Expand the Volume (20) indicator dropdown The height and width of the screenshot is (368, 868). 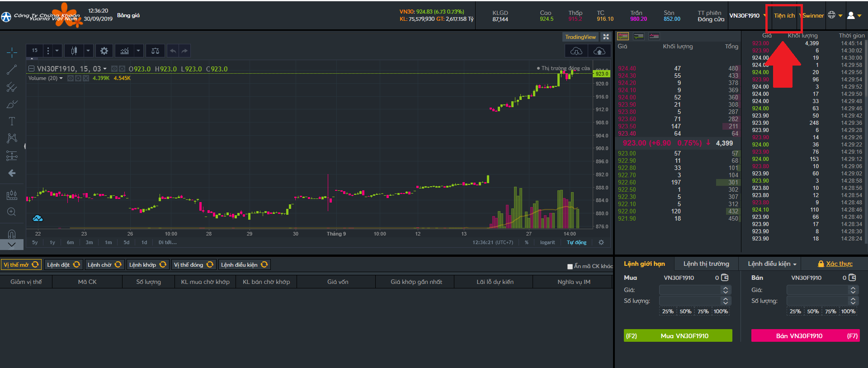coord(61,78)
